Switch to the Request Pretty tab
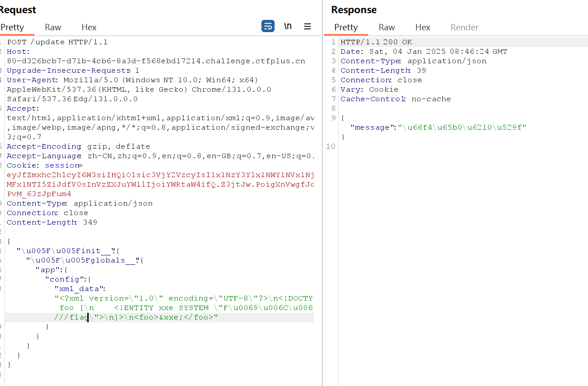The width and height of the screenshot is (588, 386). point(12,27)
